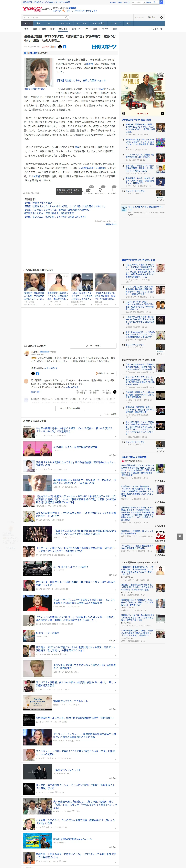Click the 新しい視点 exclamation reaction
Screen dimensions: 186x868
pos(112,190)
